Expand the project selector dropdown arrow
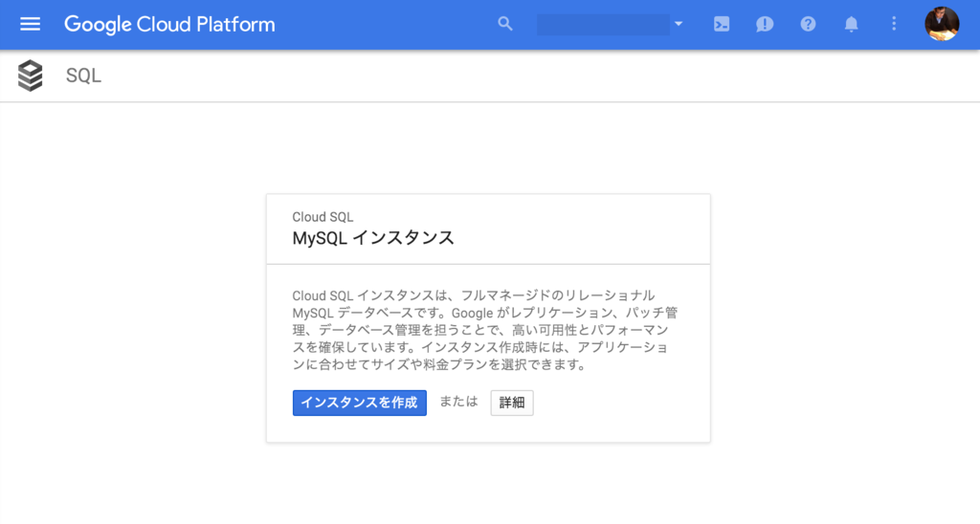980x524 pixels. click(679, 24)
